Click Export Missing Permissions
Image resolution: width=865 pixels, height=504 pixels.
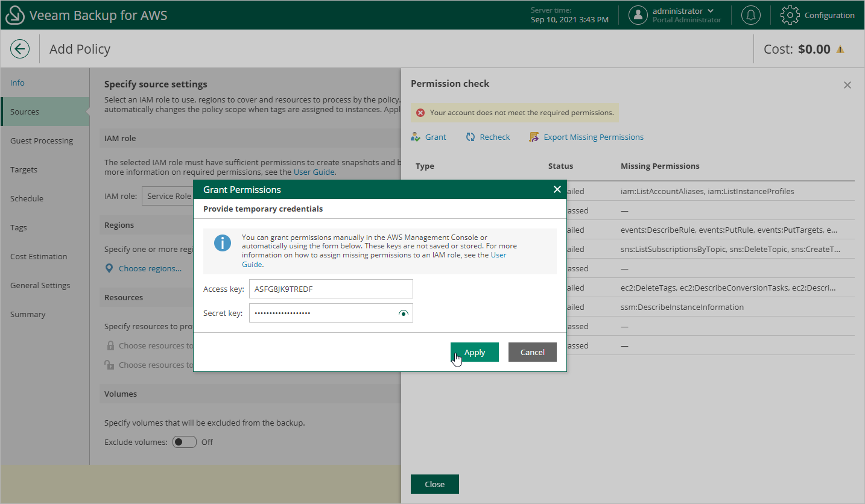594,137
